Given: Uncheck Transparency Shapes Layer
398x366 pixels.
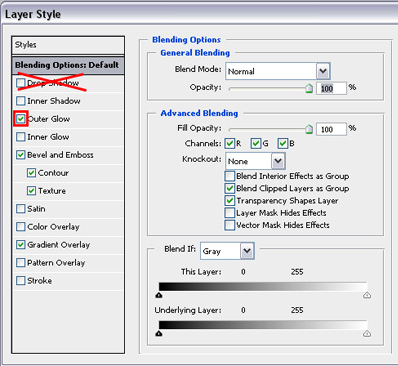Looking at the screenshot, I should [230, 201].
